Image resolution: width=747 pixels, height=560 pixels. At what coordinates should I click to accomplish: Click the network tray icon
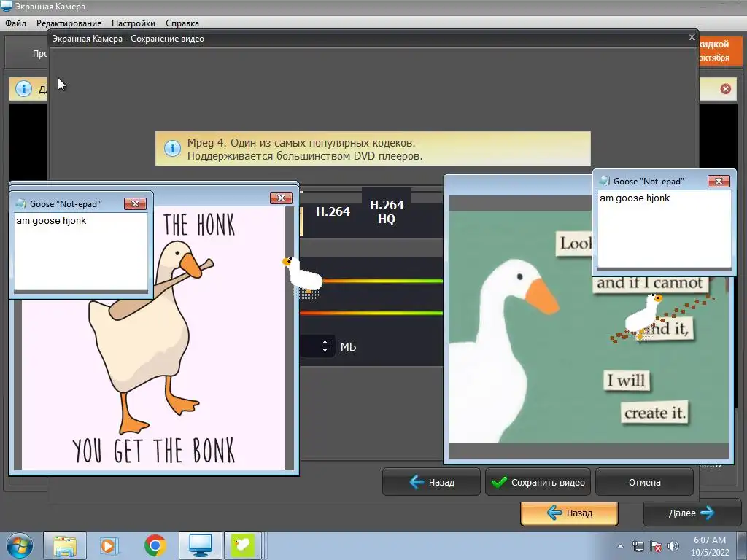click(638, 546)
